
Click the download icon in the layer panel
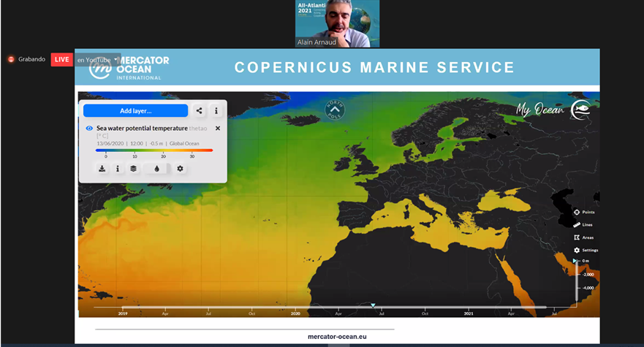(102, 168)
